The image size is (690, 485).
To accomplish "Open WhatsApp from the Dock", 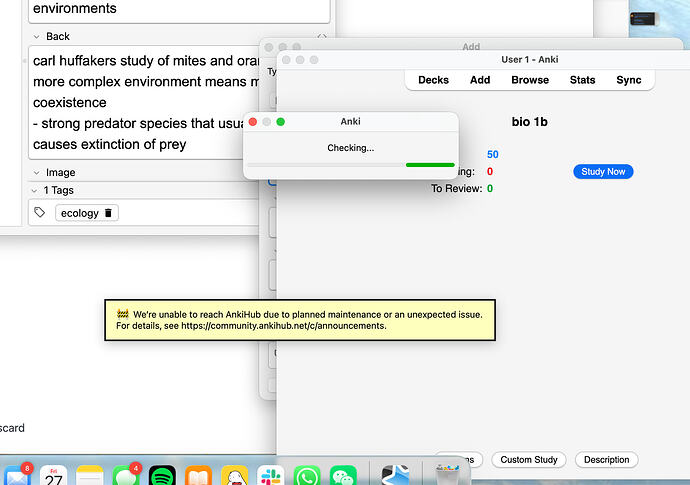I will pos(307,476).
